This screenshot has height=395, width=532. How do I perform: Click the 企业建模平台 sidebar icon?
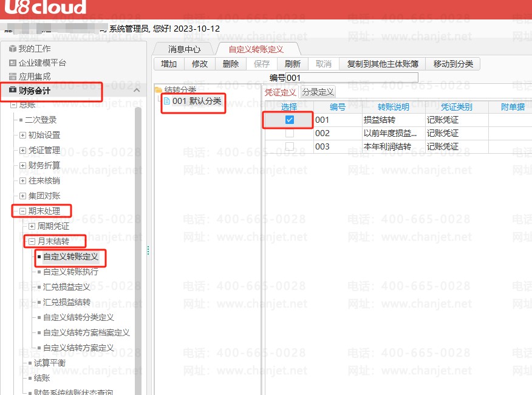(13, 63)
